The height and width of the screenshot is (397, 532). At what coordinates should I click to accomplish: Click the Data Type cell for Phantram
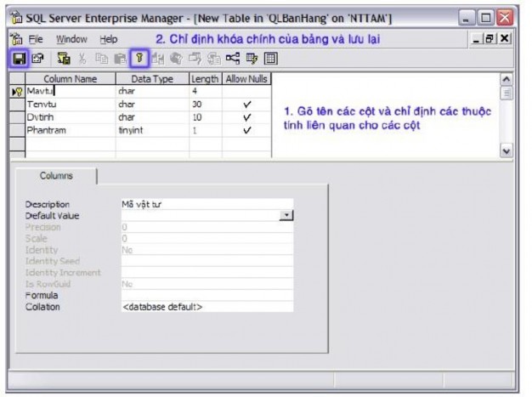coord(151,130)
